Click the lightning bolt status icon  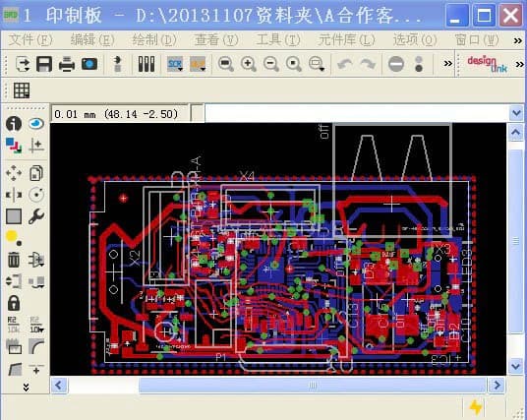coord(476,407)
